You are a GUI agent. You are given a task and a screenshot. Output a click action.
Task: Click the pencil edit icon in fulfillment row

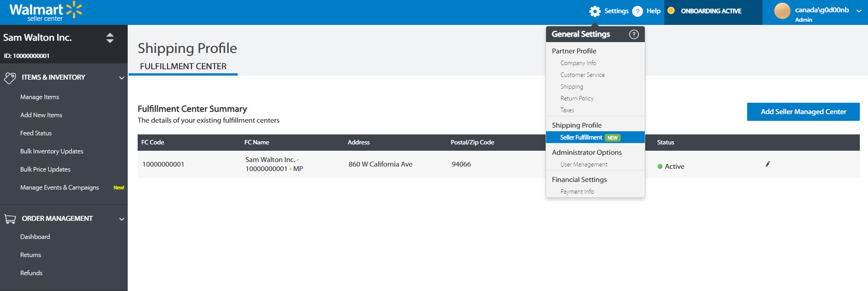point(767,164)
